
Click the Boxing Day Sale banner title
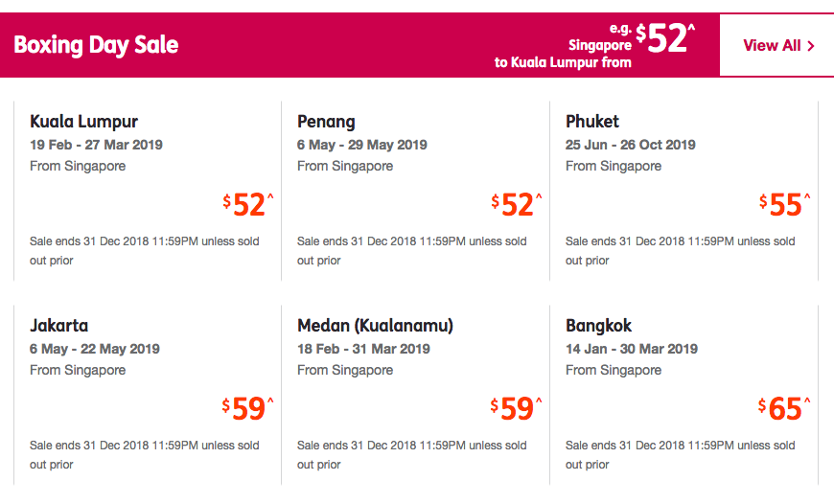coord(96,45)
